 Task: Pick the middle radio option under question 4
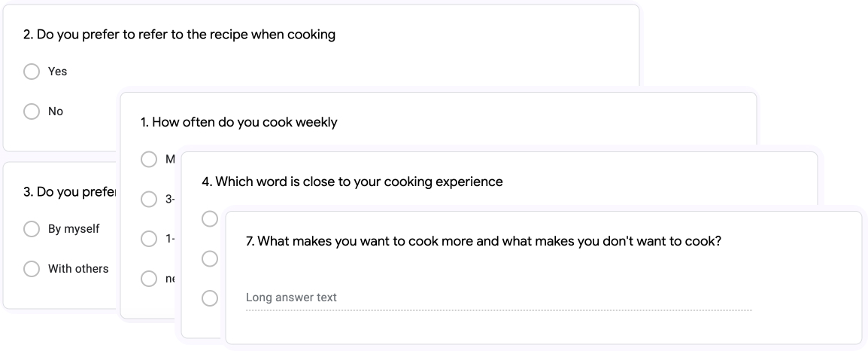[210, 258]
